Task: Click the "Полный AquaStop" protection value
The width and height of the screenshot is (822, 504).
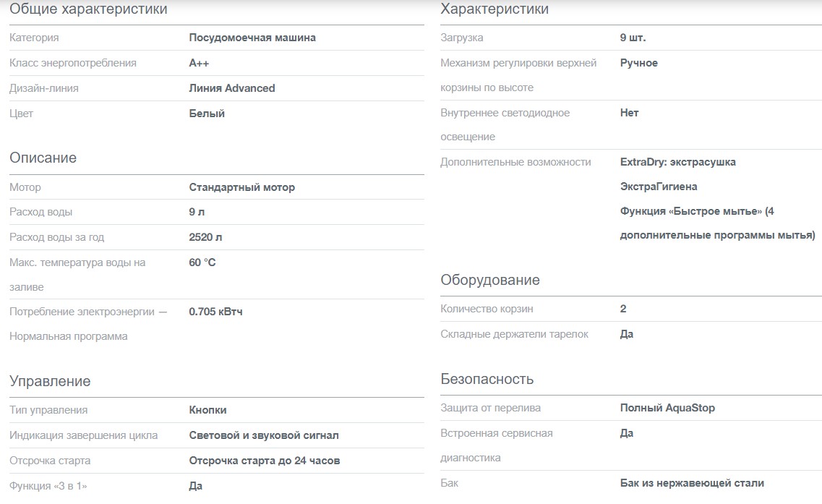Action: 667,408
